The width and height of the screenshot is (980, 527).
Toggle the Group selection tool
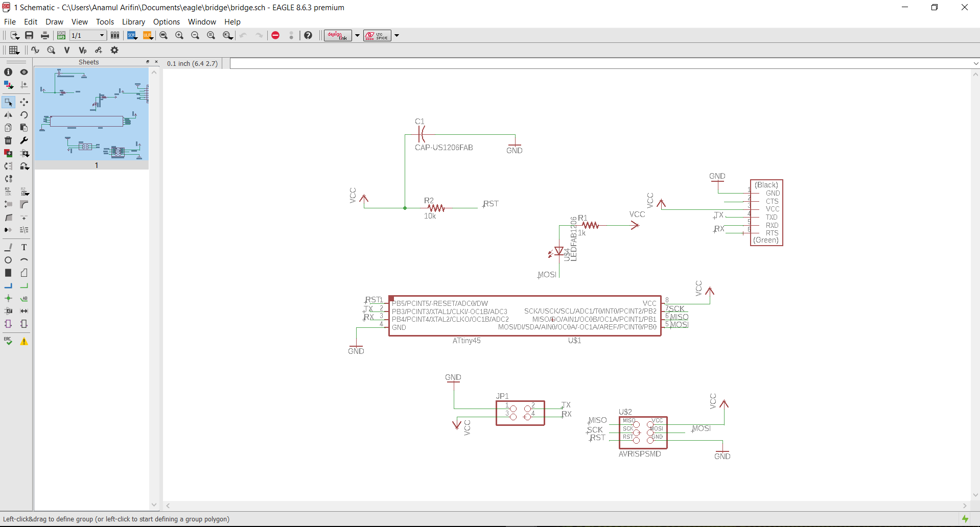(x=8, y=102)
